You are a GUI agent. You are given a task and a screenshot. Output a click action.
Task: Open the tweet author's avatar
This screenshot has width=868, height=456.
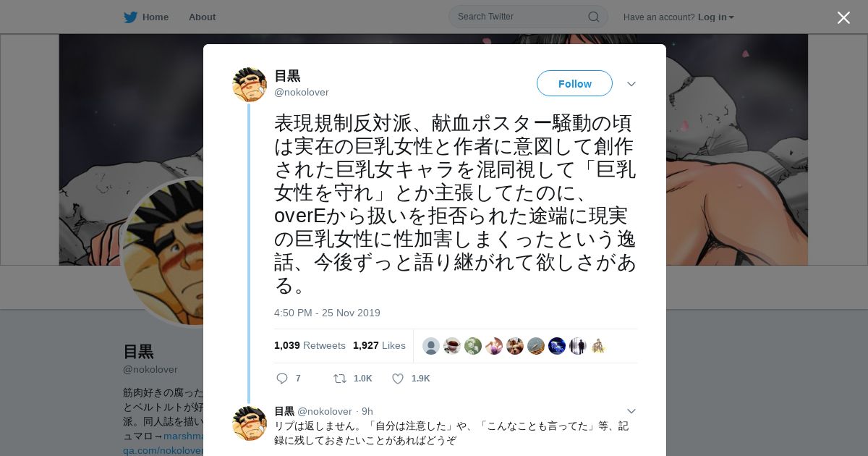[250, 85]
